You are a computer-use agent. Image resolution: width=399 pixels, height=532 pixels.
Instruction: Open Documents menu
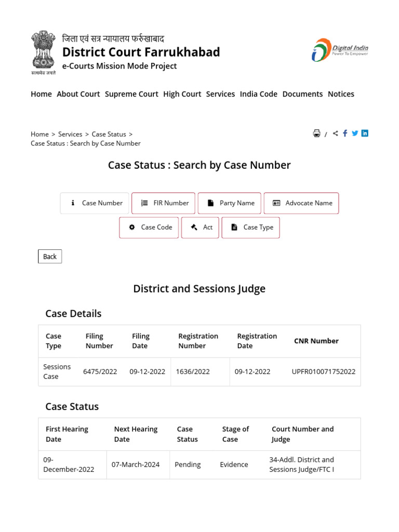[303, 94]
